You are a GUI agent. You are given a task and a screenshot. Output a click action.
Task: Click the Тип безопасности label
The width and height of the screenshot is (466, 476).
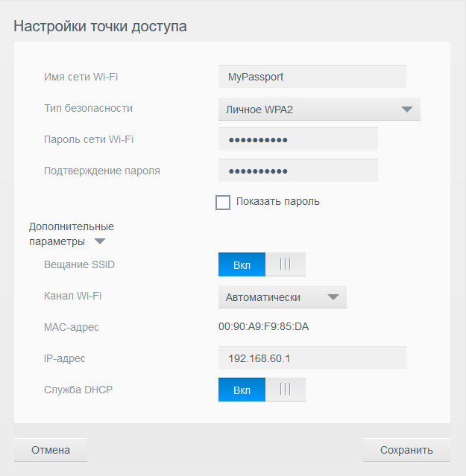(88, 108)
